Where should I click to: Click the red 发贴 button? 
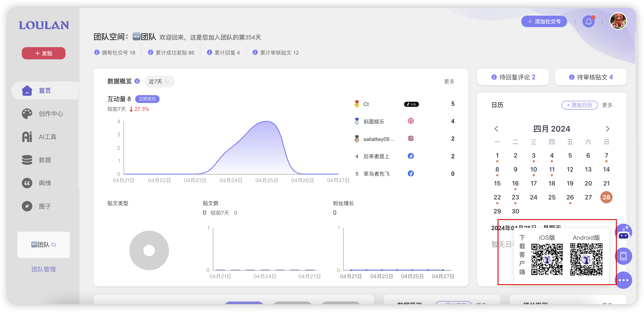pos(43,53)
